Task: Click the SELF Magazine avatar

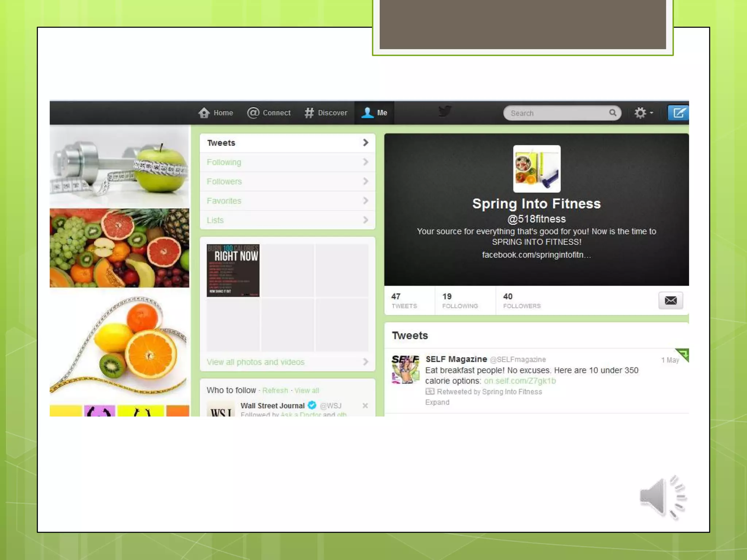Action: click(x=405, y=370)
